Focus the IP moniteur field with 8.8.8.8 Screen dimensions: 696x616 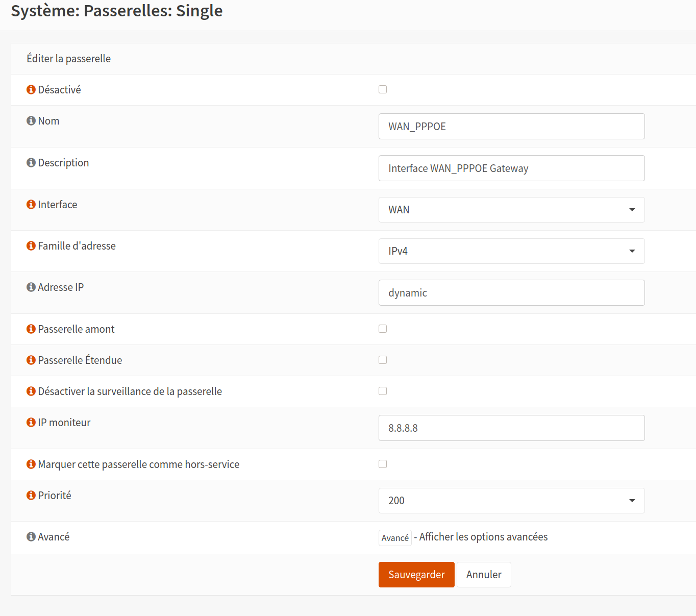[x=511, y=428]
